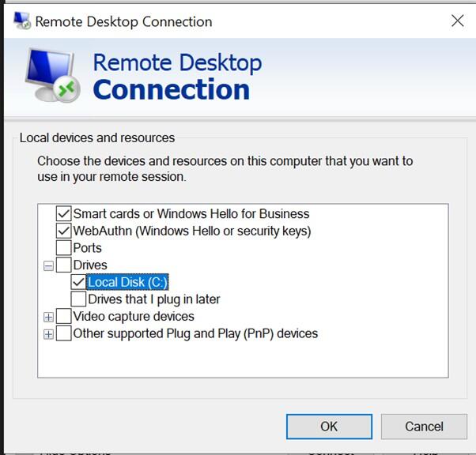The width and height of the screenshot is (476, 455).
Task: Select the Drives that I plug in later label
Action: [154, 299]
